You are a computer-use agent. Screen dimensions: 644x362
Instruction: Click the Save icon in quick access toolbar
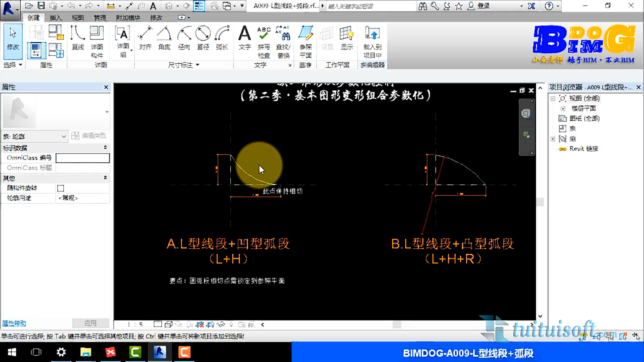[41, 6]
